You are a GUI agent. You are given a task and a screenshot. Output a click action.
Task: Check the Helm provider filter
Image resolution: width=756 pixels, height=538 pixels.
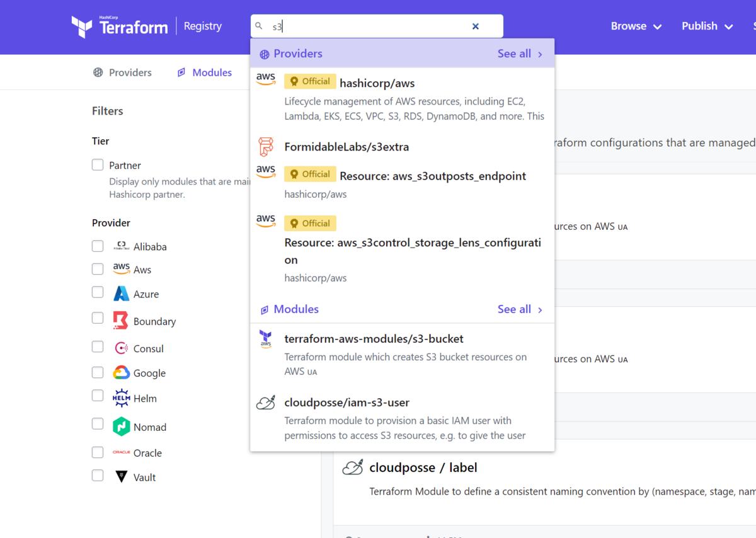[x=98, y=396]
